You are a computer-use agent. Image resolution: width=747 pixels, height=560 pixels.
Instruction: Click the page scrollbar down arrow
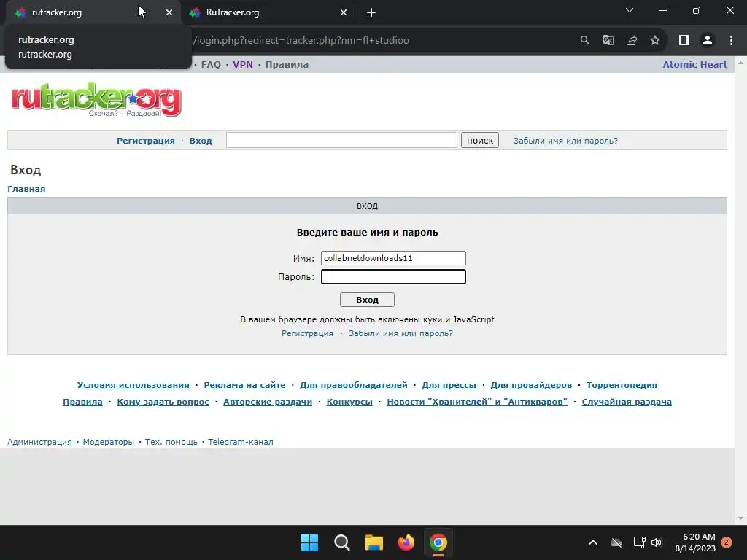click(x=740, y=518)
